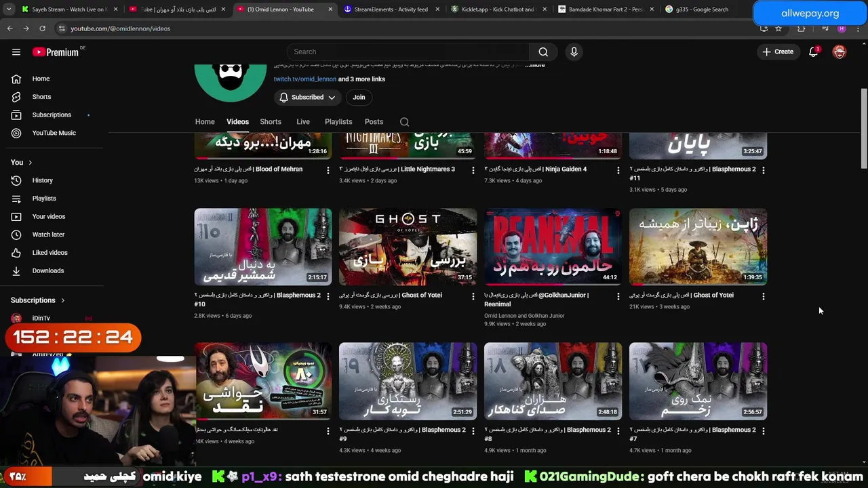Play the Blasphemous 2 #10 thumbnail 2:15:17

(262, 247)
